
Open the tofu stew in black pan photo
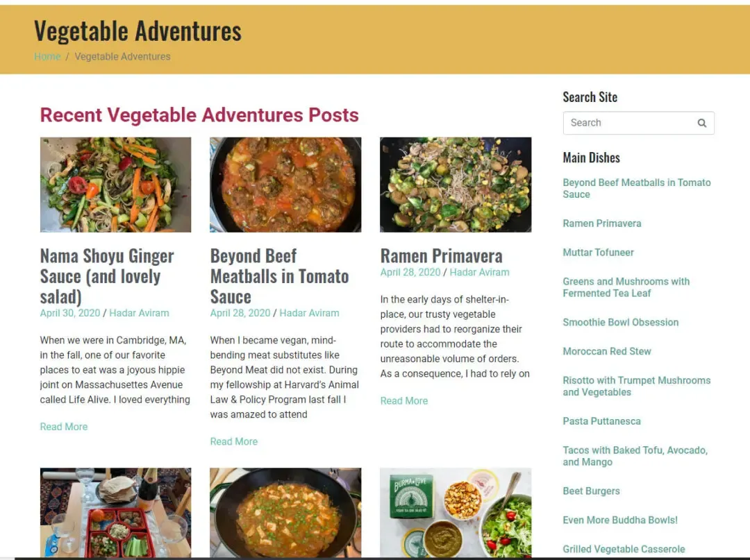(x=285, y=512)
